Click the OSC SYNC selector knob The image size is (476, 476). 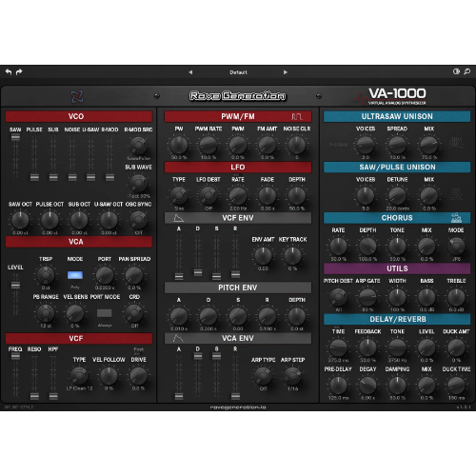point(138,220)
